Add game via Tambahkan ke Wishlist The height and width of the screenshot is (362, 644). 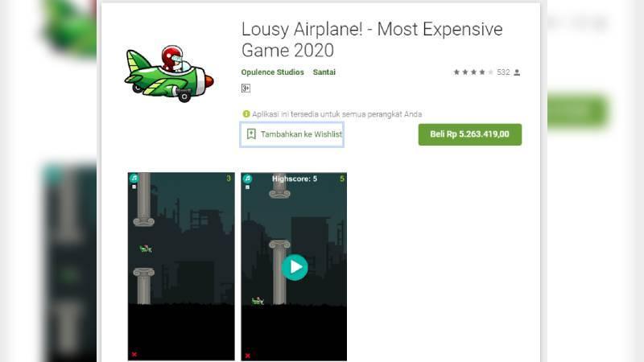(x=292, y=134)
